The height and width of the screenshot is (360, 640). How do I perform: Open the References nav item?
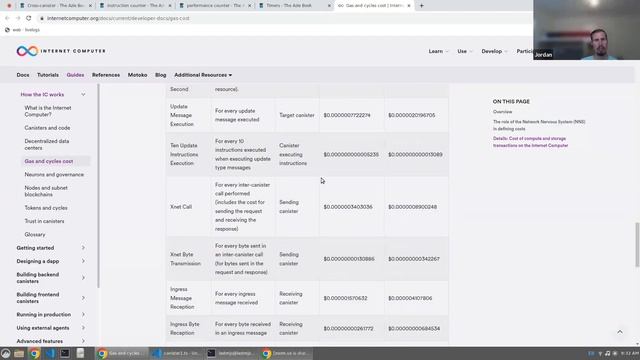[x=106, y=75]
